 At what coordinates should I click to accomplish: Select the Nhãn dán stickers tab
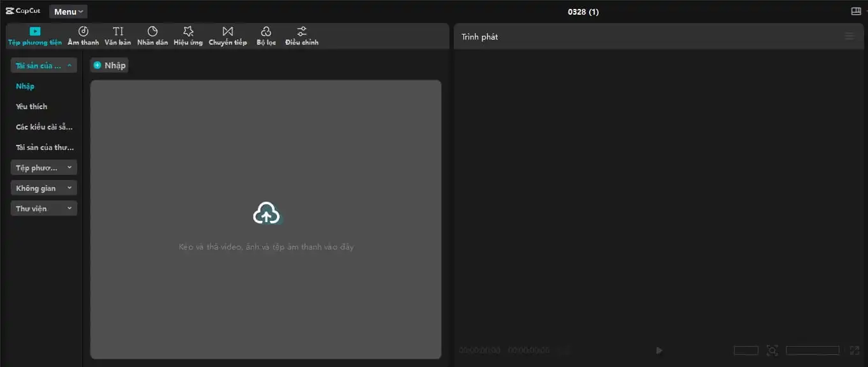(153, 36)
